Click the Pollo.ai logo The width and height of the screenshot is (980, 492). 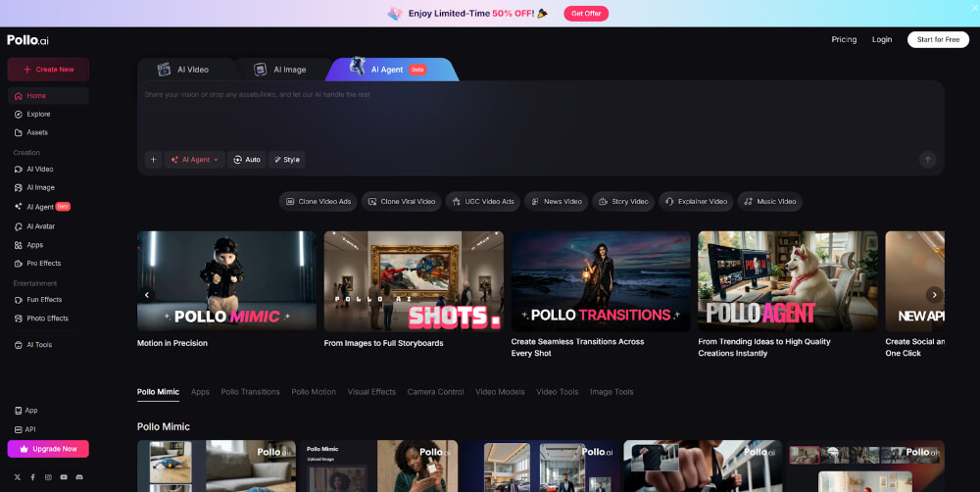(28, 40)
